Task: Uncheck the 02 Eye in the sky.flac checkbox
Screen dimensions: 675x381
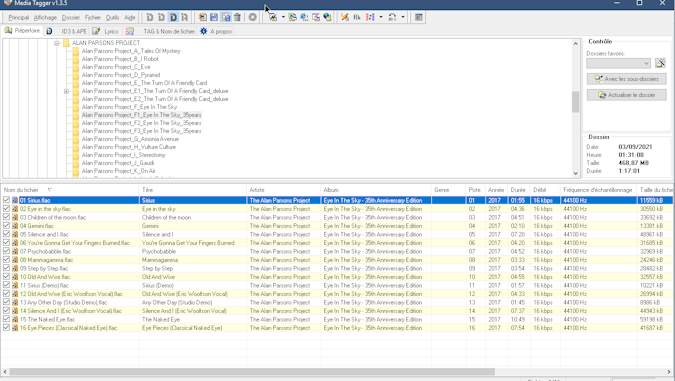Action: (6, 208)
